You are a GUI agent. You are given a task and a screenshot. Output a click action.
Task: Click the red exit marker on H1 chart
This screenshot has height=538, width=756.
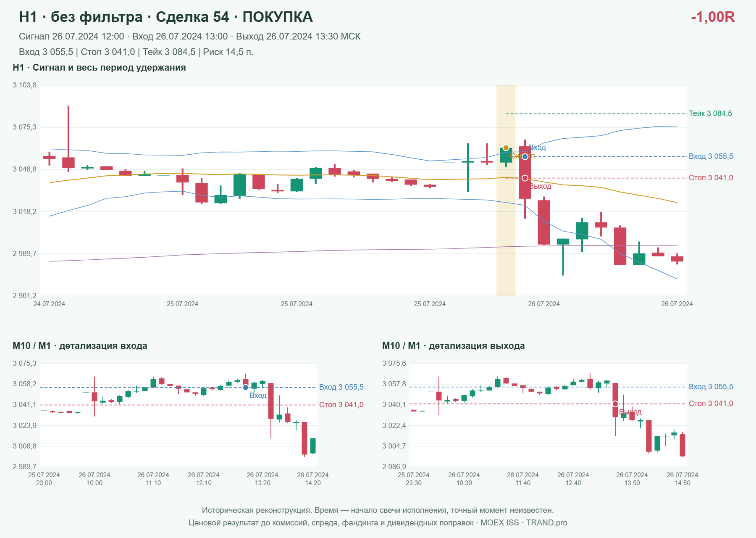coord(525,178)
